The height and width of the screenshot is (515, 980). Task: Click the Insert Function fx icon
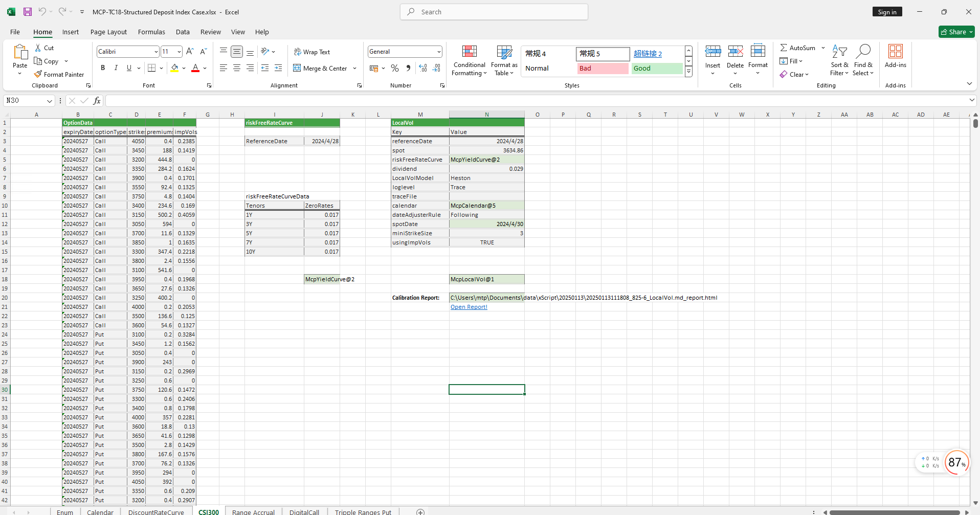pyautogui.click(x=97, y=101)
